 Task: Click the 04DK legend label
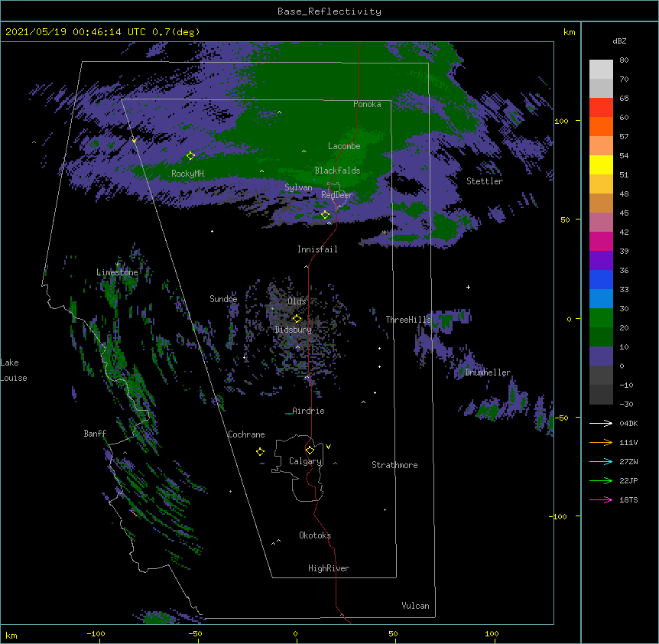[x=628, y=423]
